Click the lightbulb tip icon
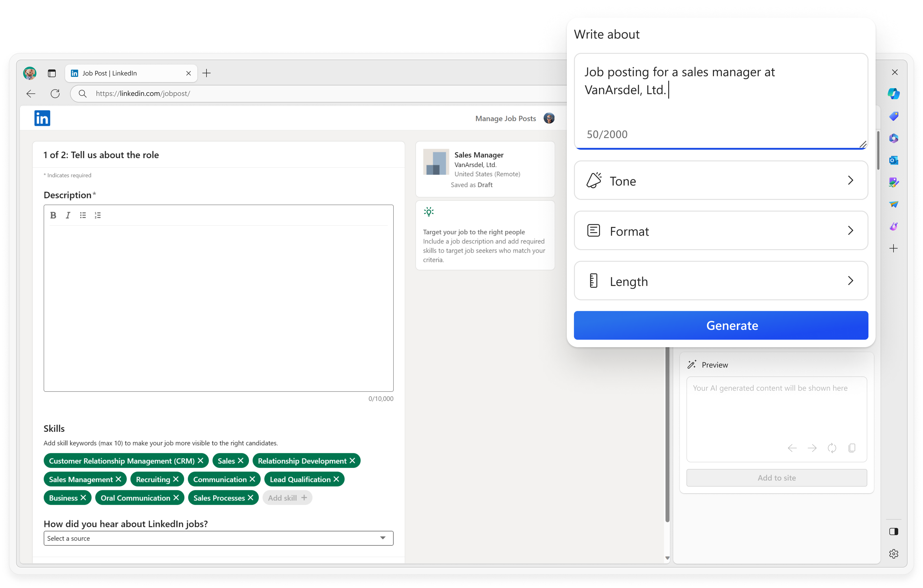The image size is (923, 588). pos(428,212)
